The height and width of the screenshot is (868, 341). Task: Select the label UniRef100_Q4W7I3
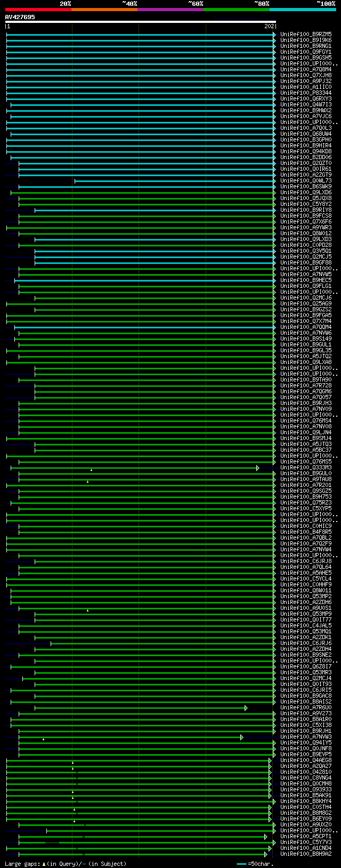(306, 105)
